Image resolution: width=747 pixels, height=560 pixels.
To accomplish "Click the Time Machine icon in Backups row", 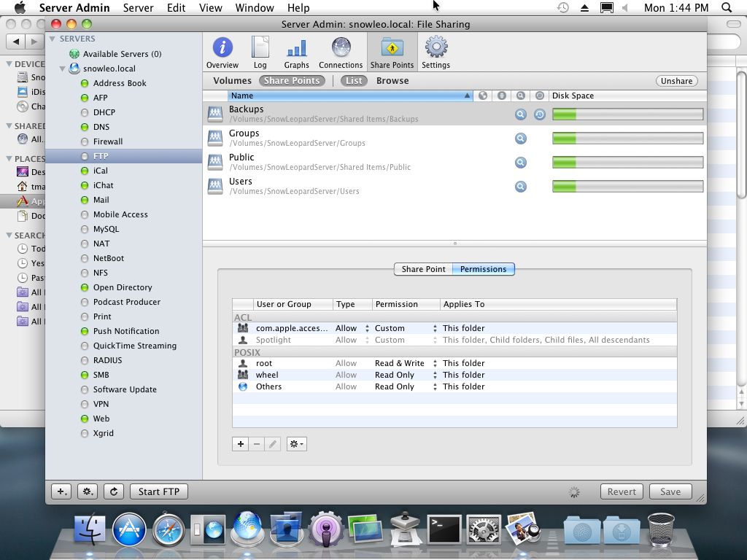I will (x=539, y=114).
